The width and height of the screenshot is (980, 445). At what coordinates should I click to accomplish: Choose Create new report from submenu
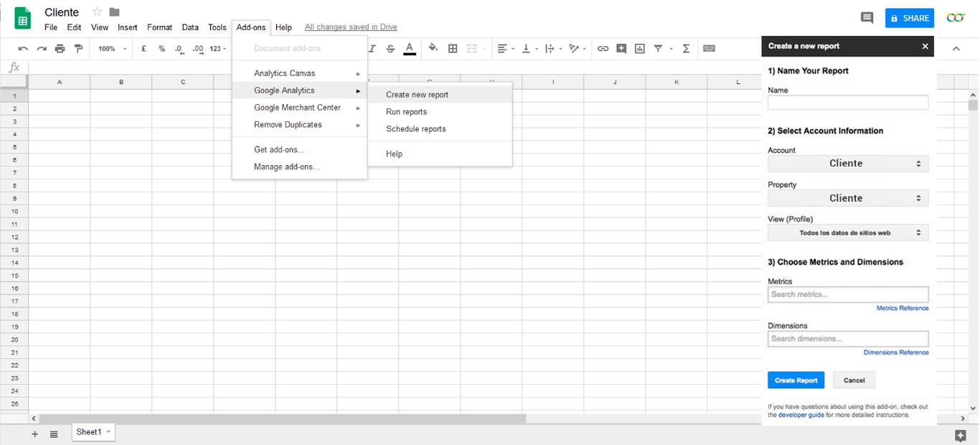pos(417,95)
